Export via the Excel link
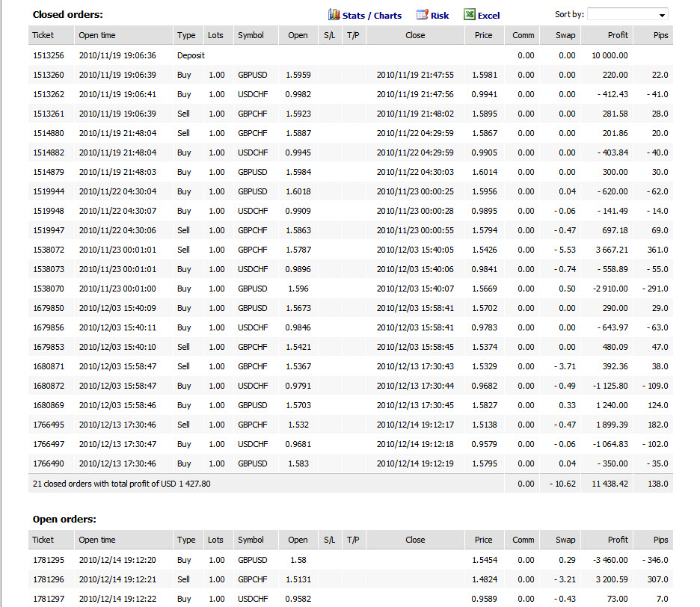 489,16
